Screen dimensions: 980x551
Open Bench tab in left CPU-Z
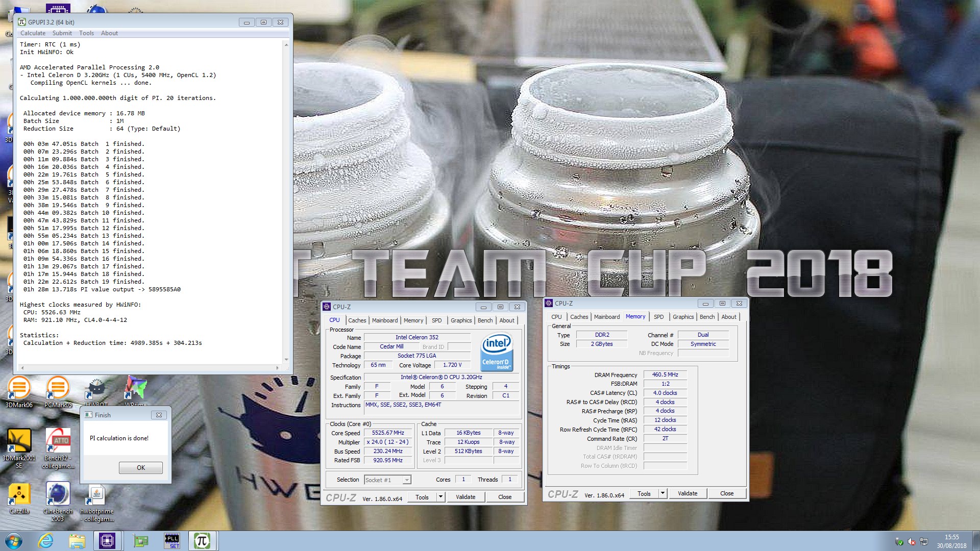[485, 320]
